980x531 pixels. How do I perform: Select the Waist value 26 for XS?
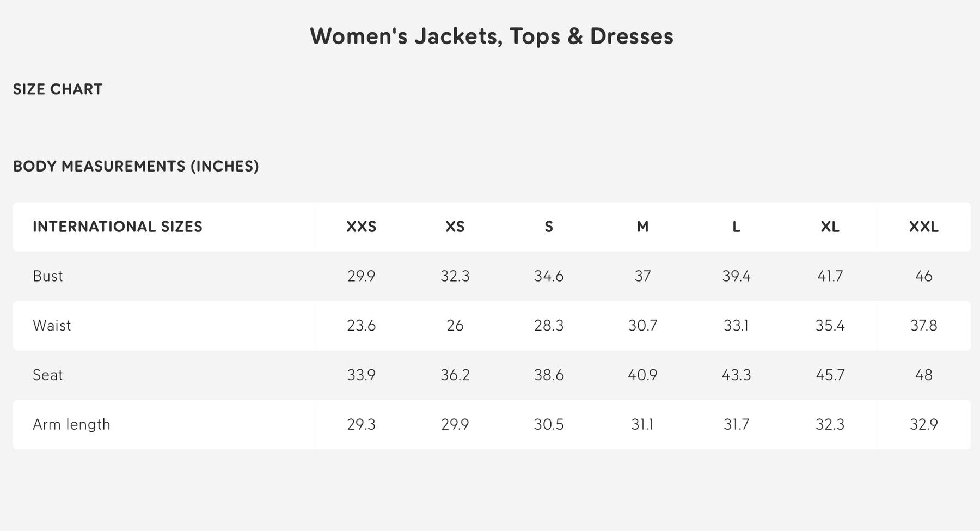[x=455, y=326]
